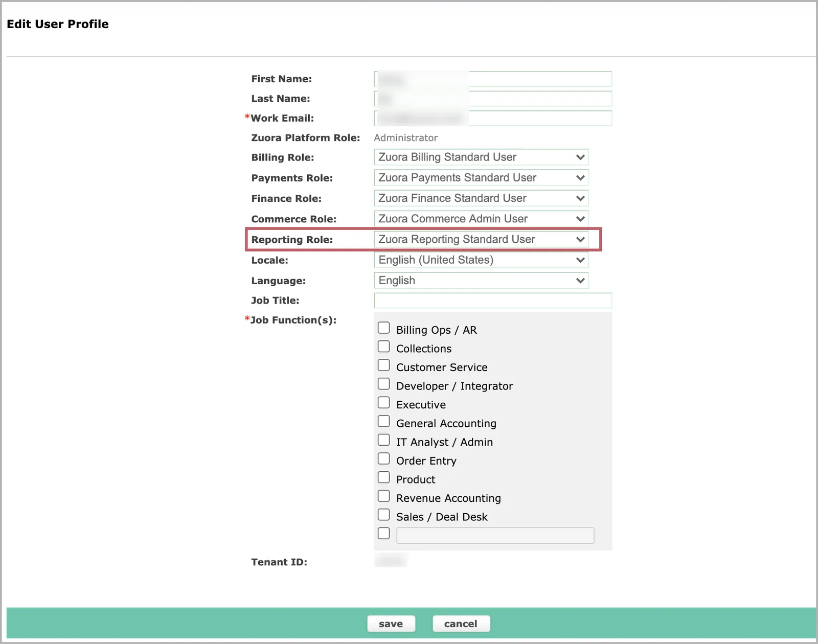
Task: Open the Reporting Role dropdown
Action: tap(481, 239)
